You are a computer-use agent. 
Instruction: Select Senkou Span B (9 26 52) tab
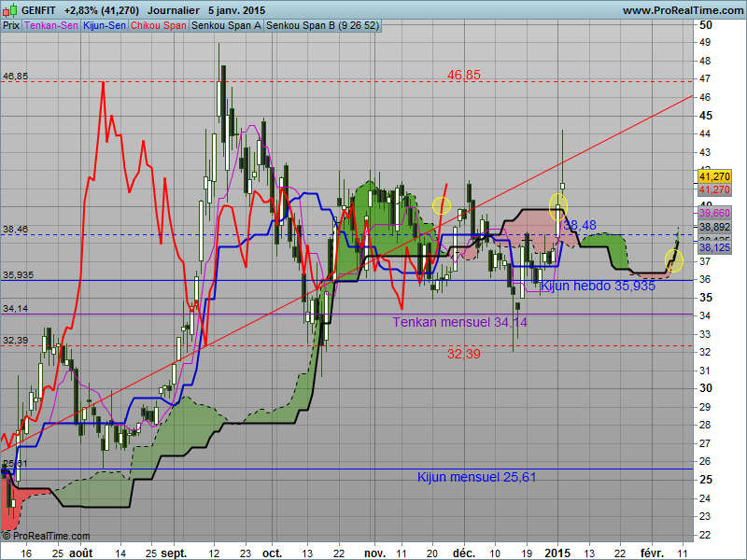point(322,26)
